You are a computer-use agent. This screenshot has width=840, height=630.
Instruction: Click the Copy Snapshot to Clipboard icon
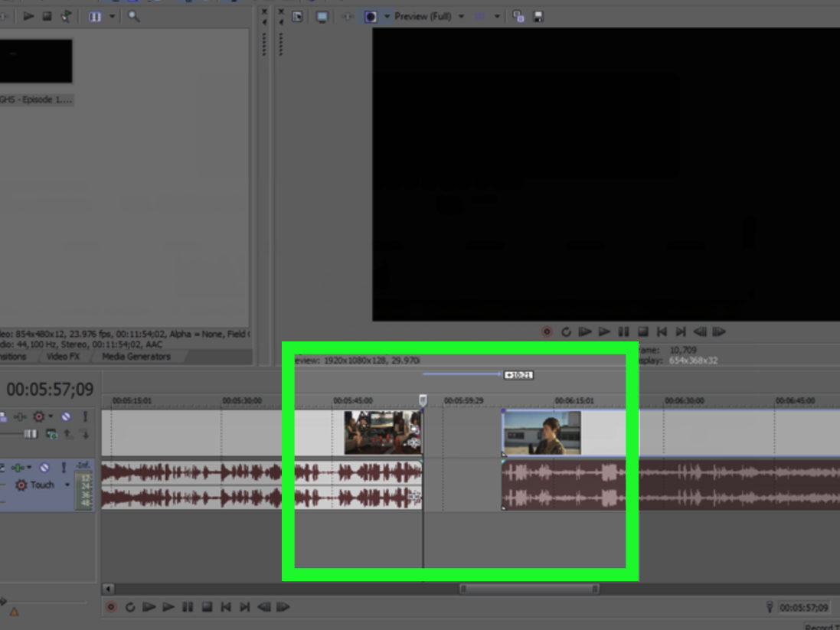(518, 16)
